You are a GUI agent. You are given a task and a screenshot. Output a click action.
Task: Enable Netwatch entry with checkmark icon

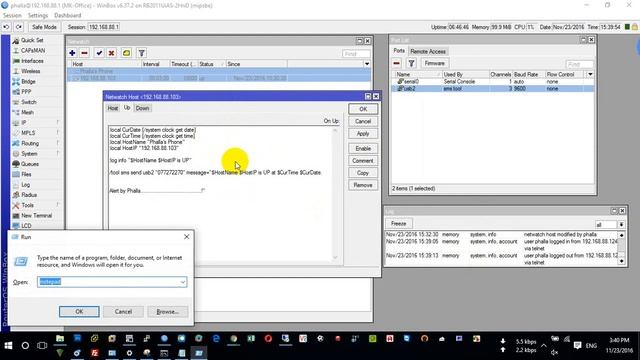(x=99, y=53)
